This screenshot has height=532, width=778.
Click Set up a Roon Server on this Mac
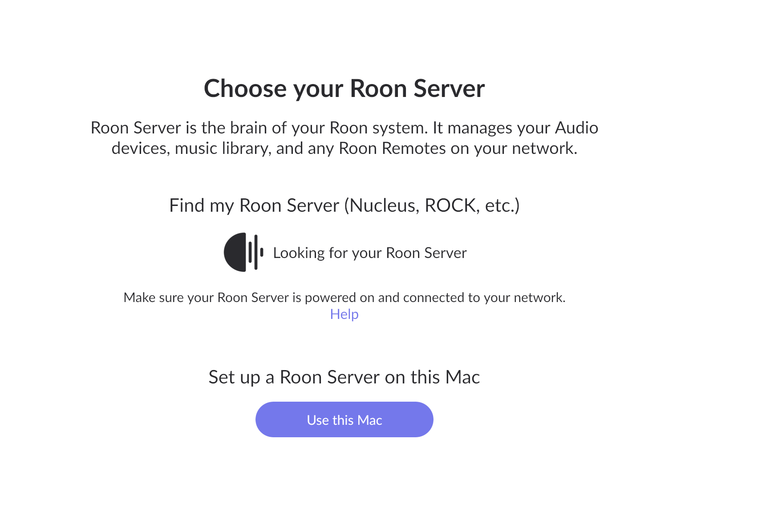(344, 377)
